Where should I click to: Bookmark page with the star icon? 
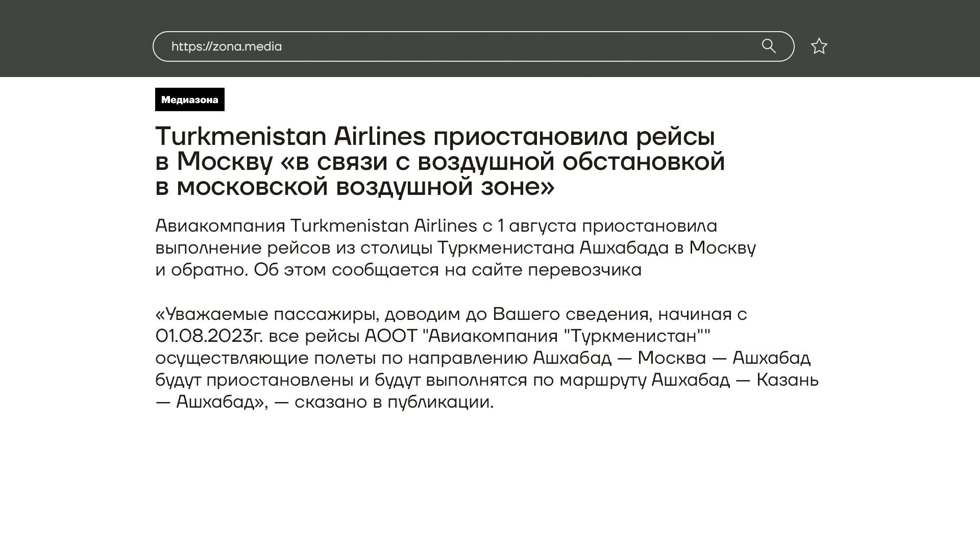(819, 46)
